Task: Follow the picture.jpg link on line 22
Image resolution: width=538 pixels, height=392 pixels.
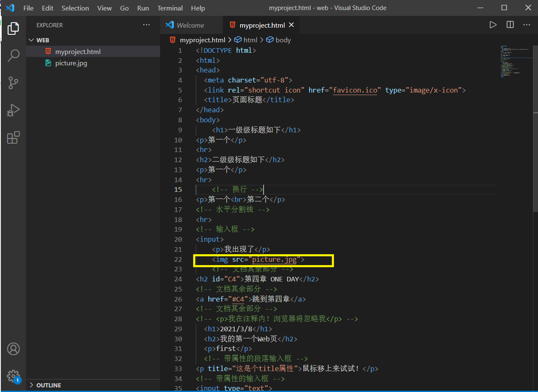Action: [x=274, y=260]
